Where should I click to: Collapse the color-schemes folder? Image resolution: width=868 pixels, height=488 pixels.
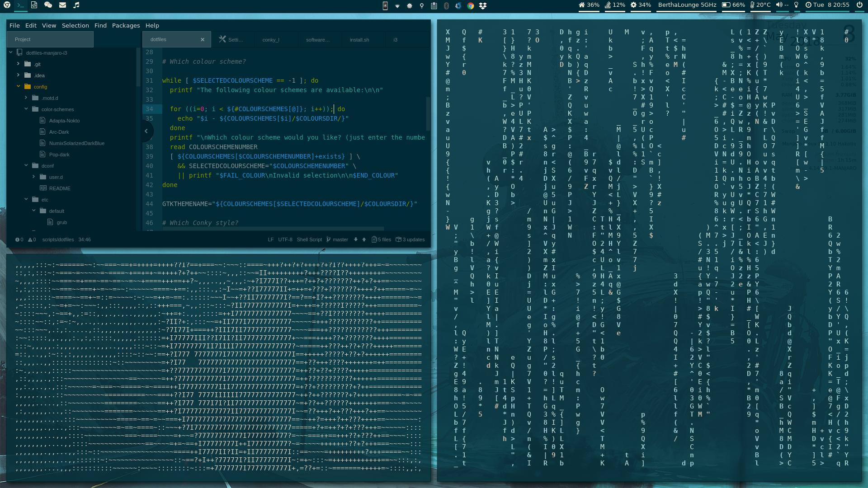[26, 109]
